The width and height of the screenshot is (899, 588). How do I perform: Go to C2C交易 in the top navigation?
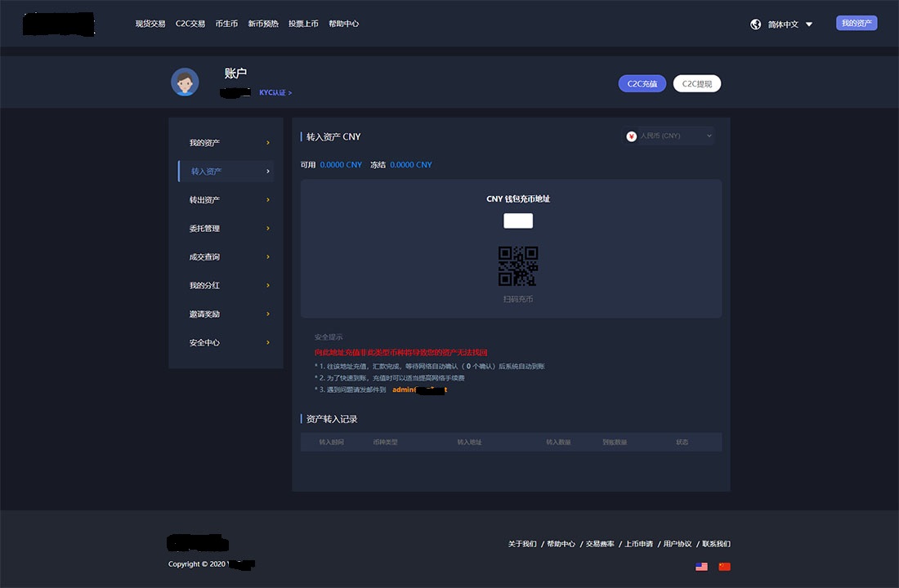[x=190, y=24]
